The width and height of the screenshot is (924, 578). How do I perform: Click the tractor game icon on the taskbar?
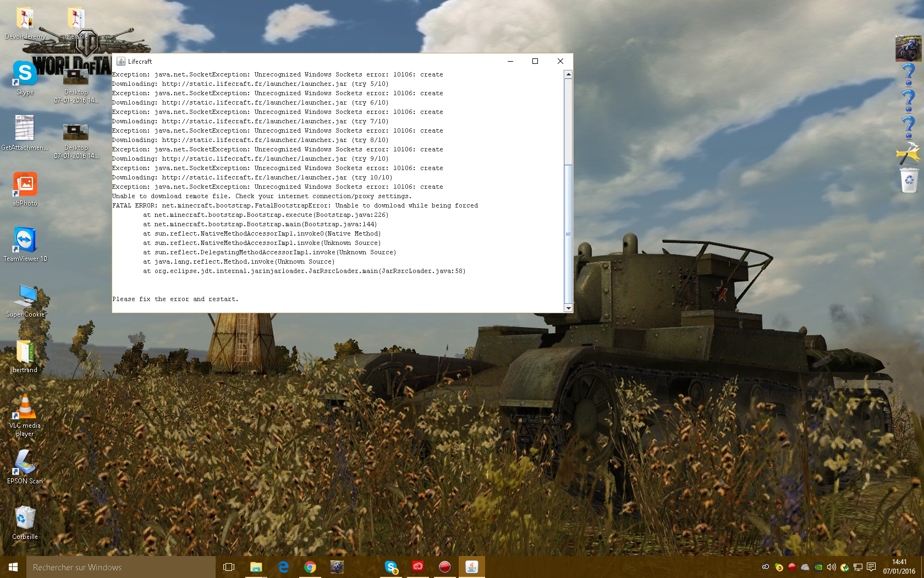337,567
